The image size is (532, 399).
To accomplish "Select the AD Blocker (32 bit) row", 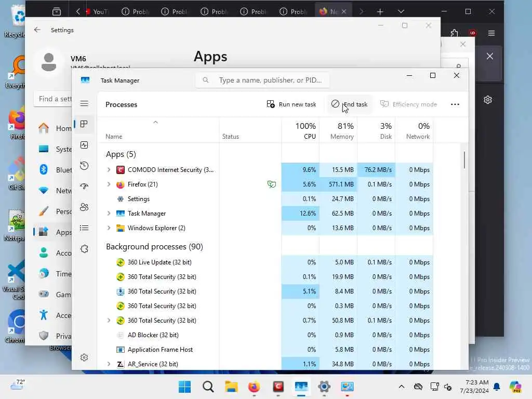I will pos(265,335).
